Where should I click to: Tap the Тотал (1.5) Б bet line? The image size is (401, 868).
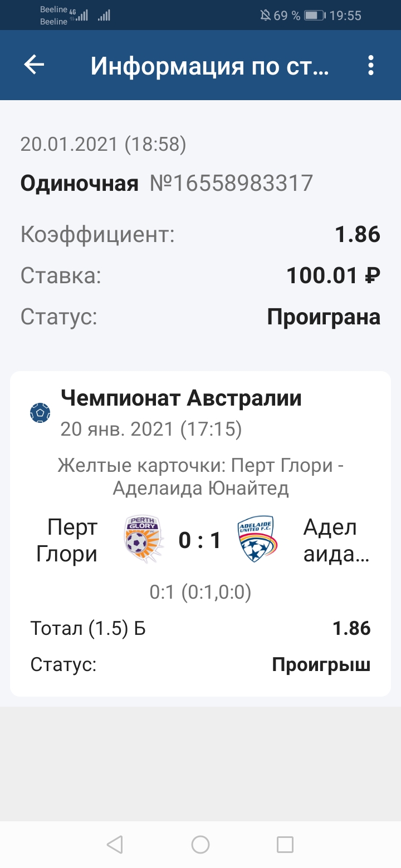click(88, 628)
